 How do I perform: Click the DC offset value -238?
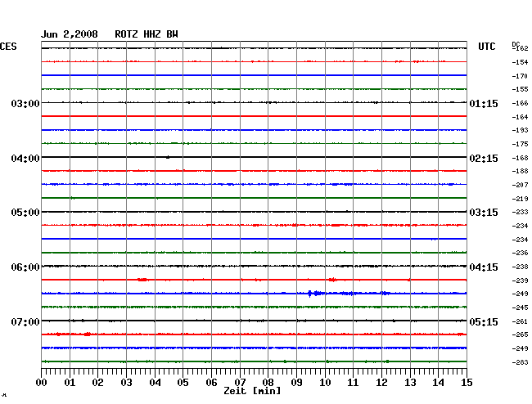click(x=520, y=267)
